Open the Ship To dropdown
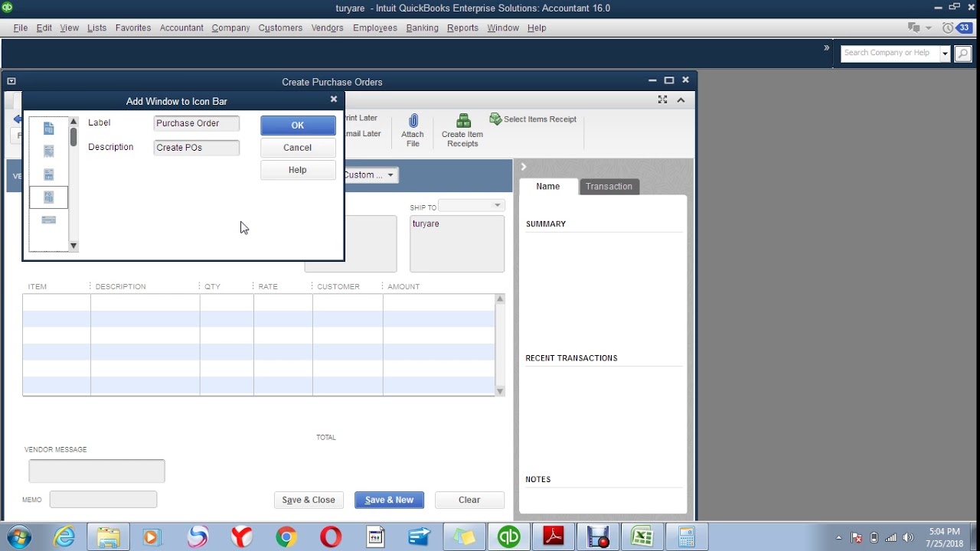 click(x=498, y=205)
